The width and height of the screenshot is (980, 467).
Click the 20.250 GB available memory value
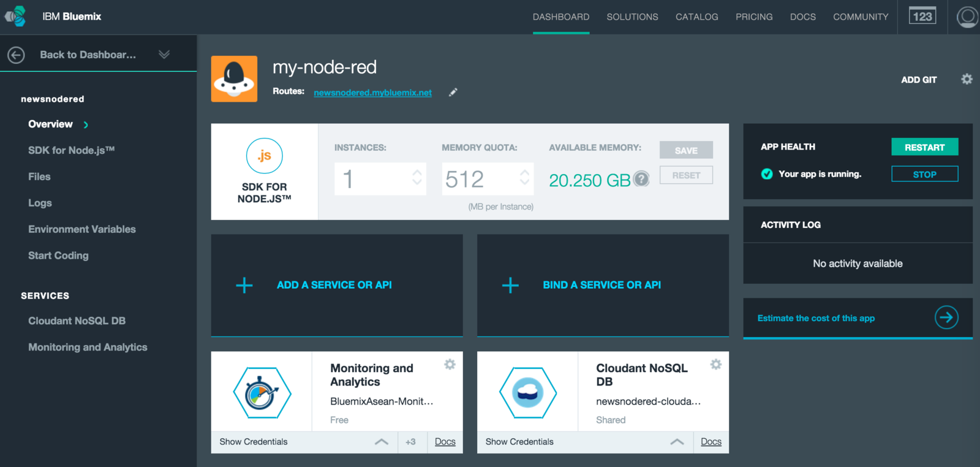(589, 180)
